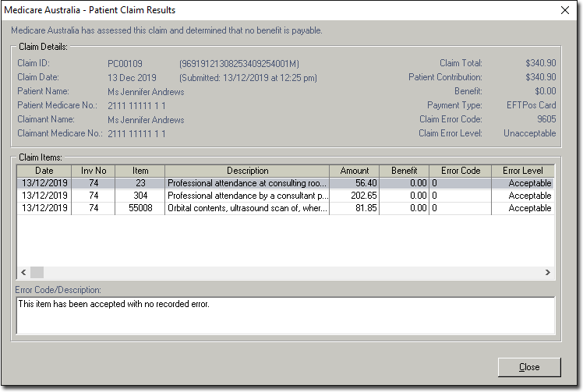Click the Description column header

[247, 171]
